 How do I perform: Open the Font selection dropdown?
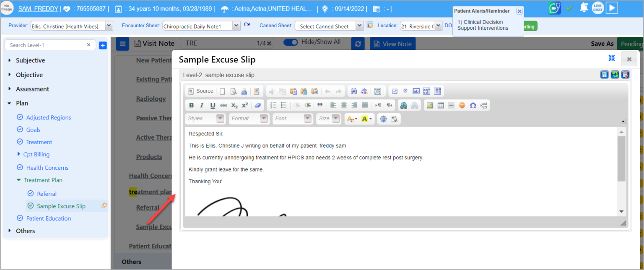pos(292,119)
